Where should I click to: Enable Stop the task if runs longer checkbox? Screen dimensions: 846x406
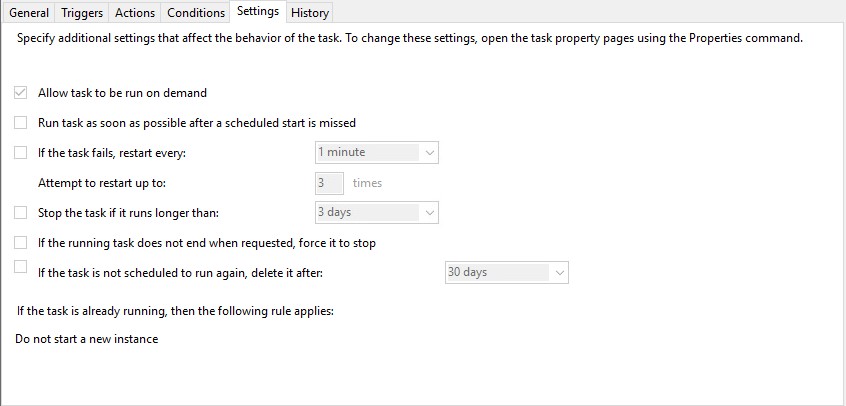(x=21, y=213)
